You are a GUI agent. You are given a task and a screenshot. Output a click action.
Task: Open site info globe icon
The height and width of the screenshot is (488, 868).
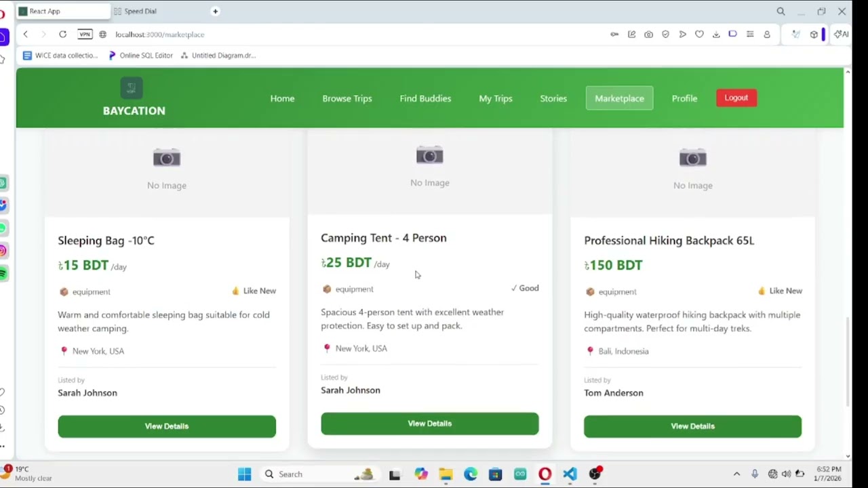pos(102,34)
